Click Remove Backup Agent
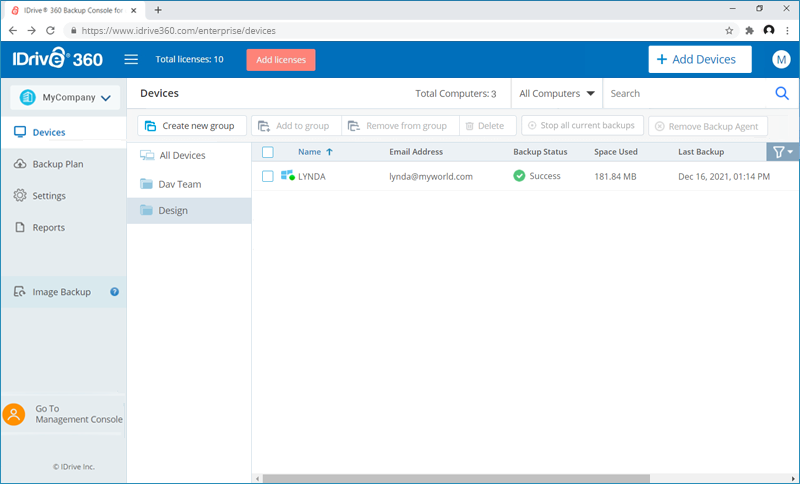 click(708, 126)
